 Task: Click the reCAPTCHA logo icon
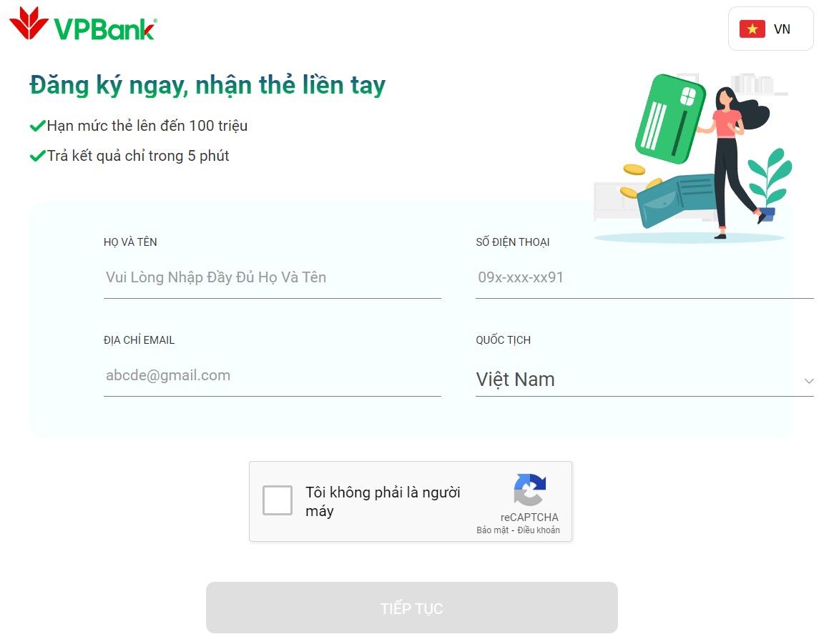tap(530, 490)
